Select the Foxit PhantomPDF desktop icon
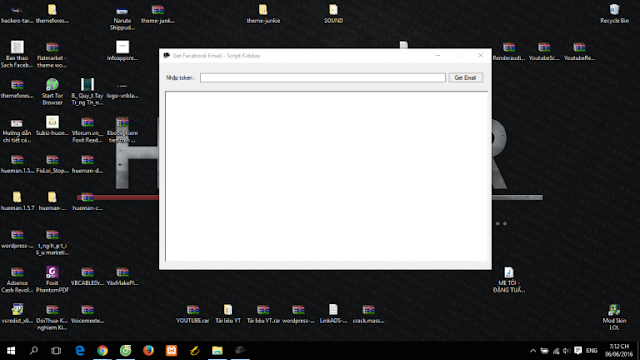The image size is (640, 360). (x=52, y=280)
